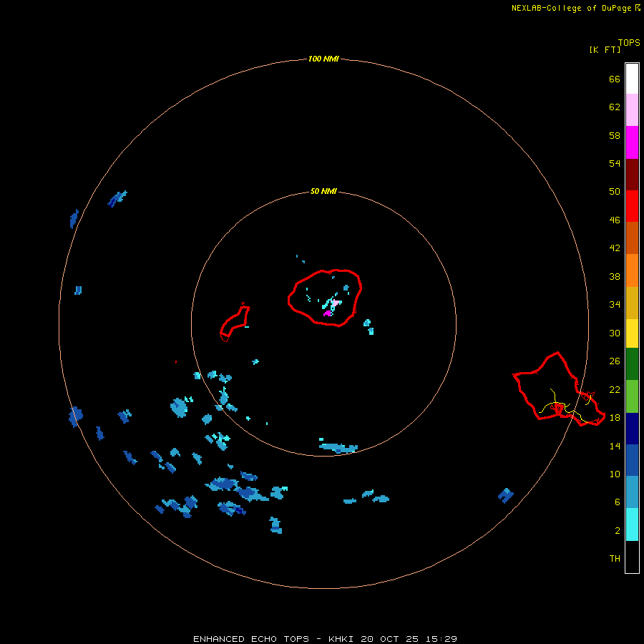
Task: Click the light green swatch between 22 and 18
Action: point(632,396)
